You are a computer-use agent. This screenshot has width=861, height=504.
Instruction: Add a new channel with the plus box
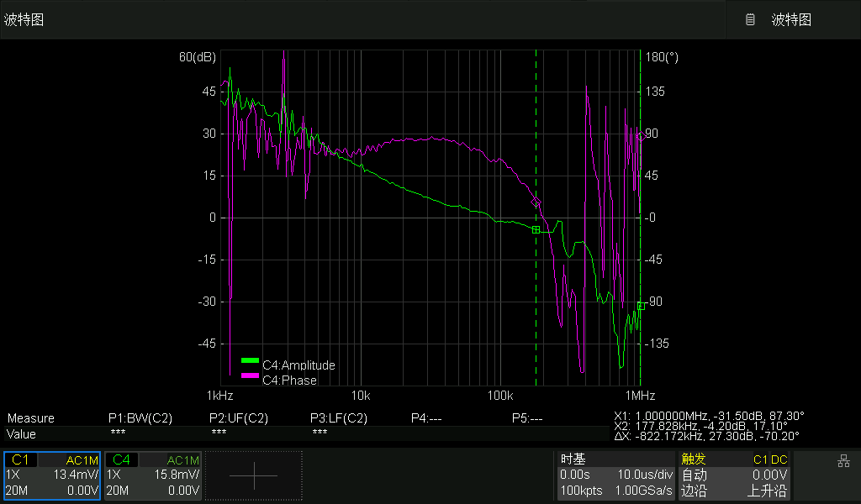(x=254, y=475)
